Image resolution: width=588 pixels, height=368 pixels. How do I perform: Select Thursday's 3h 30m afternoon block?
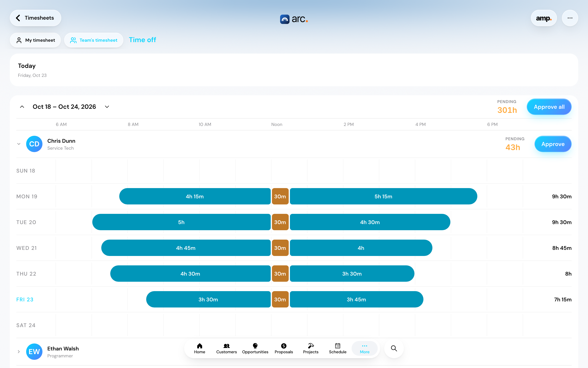coord(352,274)
